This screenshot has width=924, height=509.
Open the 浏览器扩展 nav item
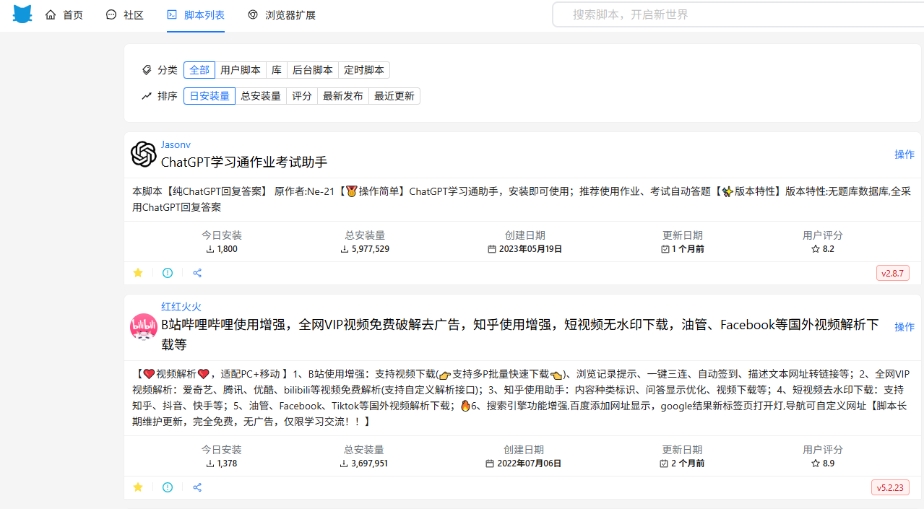[281, 15]
